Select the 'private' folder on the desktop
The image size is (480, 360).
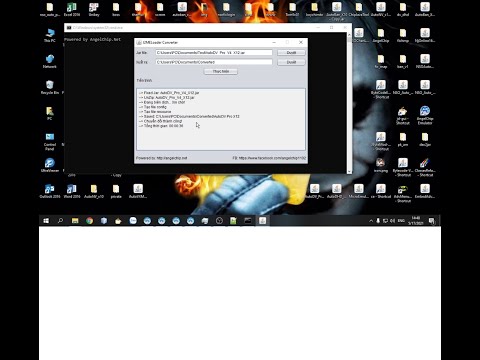[x=116, y=191]
